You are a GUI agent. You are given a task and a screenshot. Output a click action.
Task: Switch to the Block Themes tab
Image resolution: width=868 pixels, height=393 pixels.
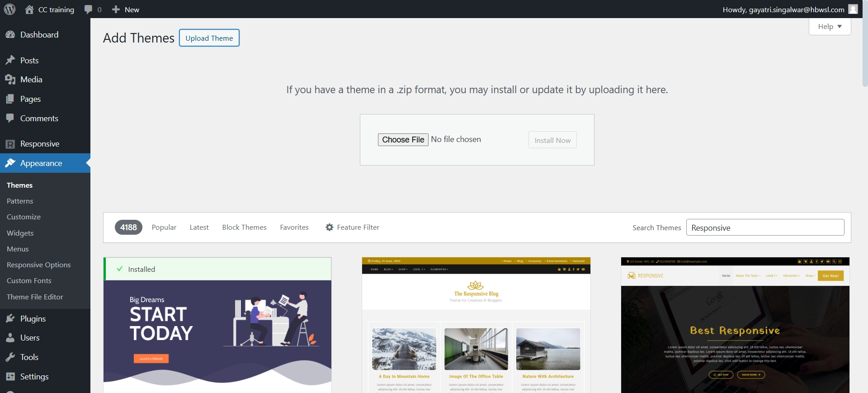pyautogui.click(x=244, y=227)
